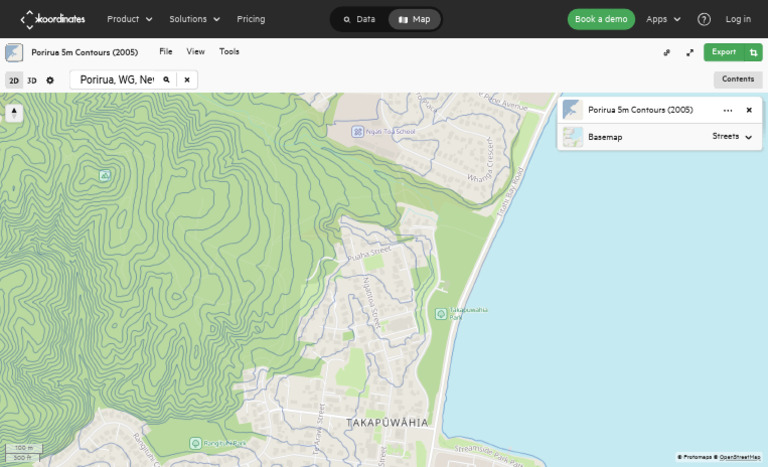Open the Pricing page
Image resolution: width=768 pixels, height=467 pixels.
251,19
